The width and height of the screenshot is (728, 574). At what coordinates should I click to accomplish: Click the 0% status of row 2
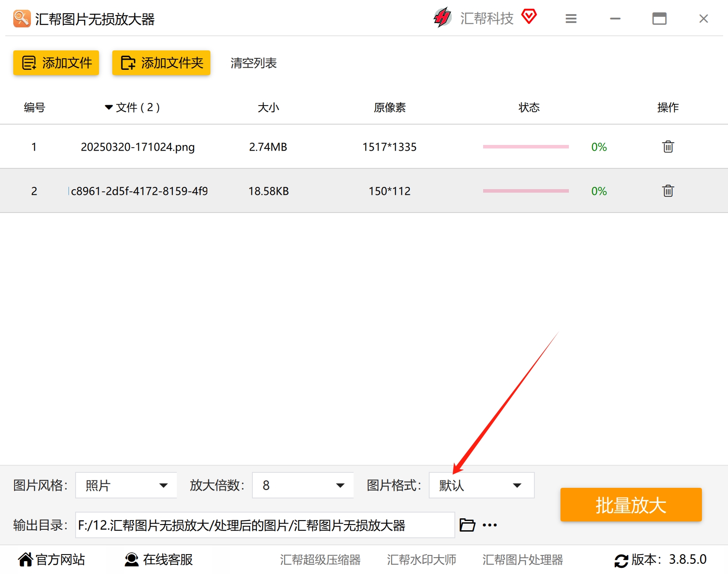tap(599, 191)
